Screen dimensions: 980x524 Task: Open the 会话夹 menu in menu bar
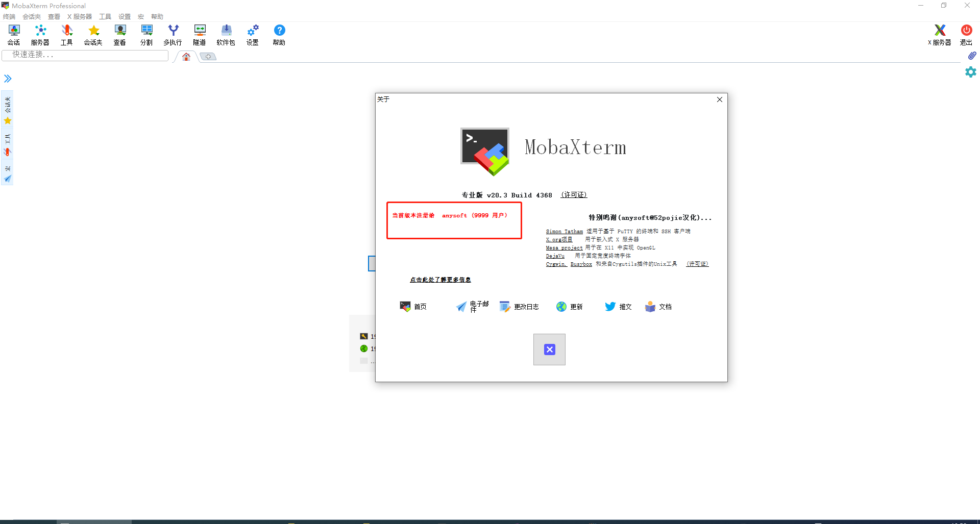32,17
